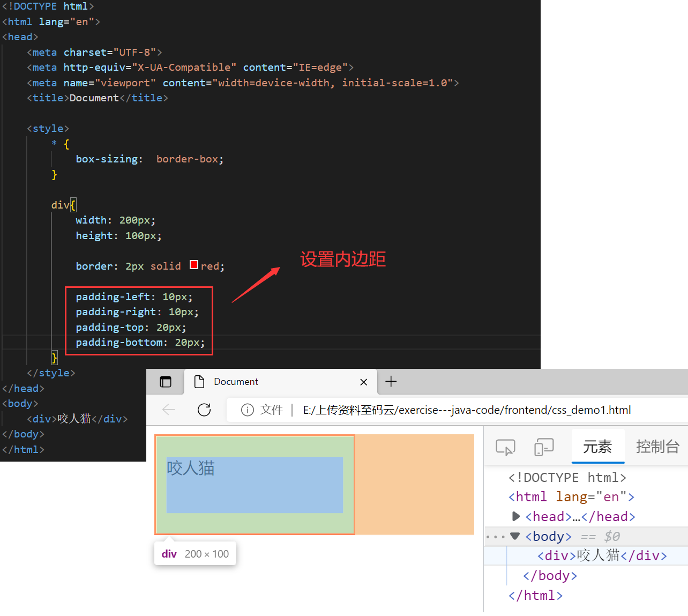Click the div 200 × 100 tooltip
This screenshot has width=688, height=616.
tap(195, 554)
